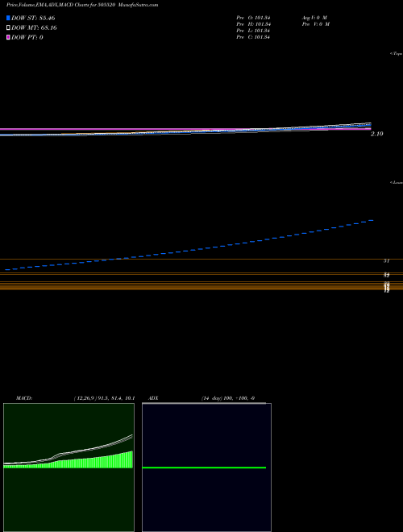The width and height of the screenshot is (403, 532).
Task: Click the MACD (12,26,9) parameter values
Action: coord(104,398)
